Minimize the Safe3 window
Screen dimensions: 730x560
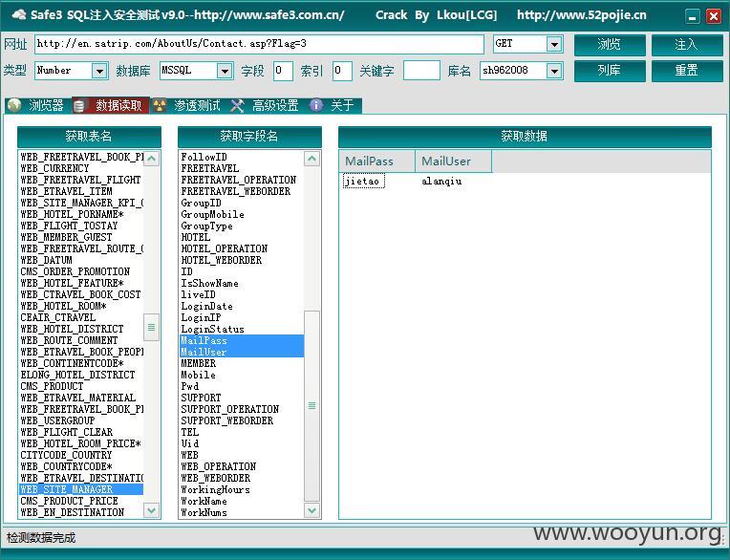693,17
